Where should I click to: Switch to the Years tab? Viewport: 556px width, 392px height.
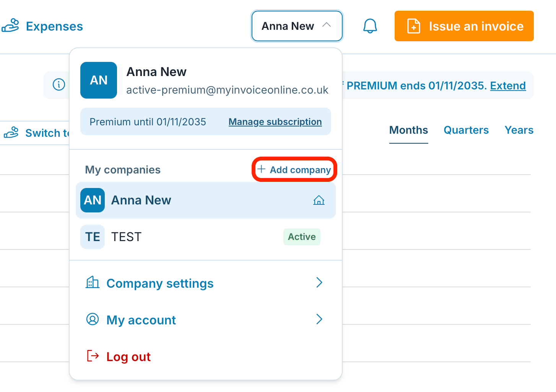pos(519,130)
